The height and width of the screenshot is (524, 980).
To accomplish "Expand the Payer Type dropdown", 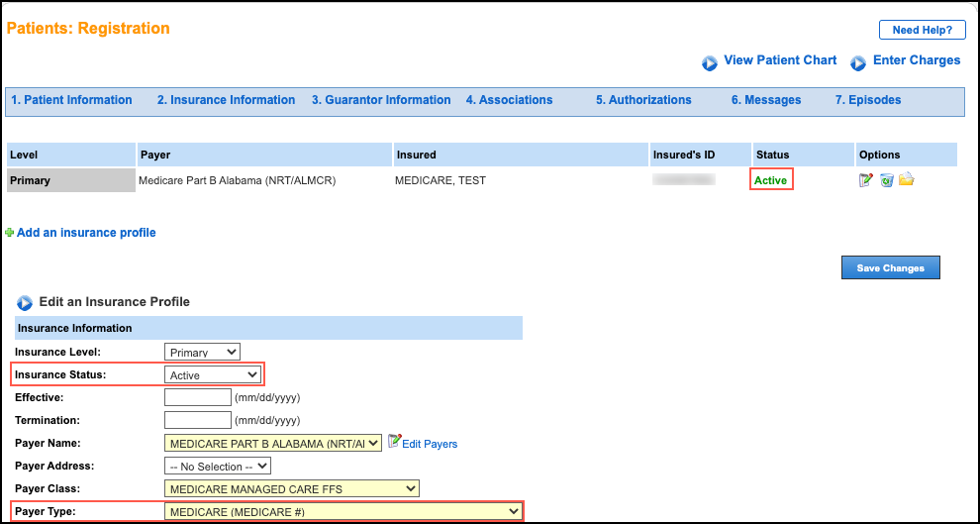I will tap(343, 511).
